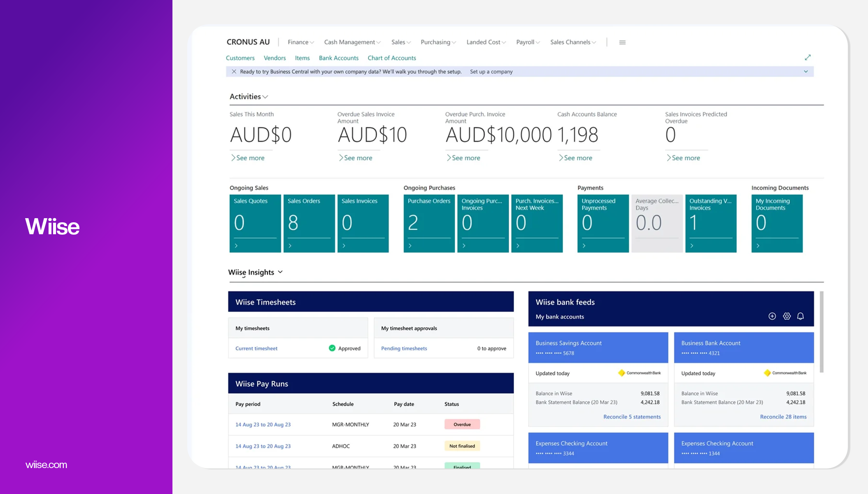Click the bank feeds notification bell icon
This screenshot has height=494, width=868.
click(801, 316)
